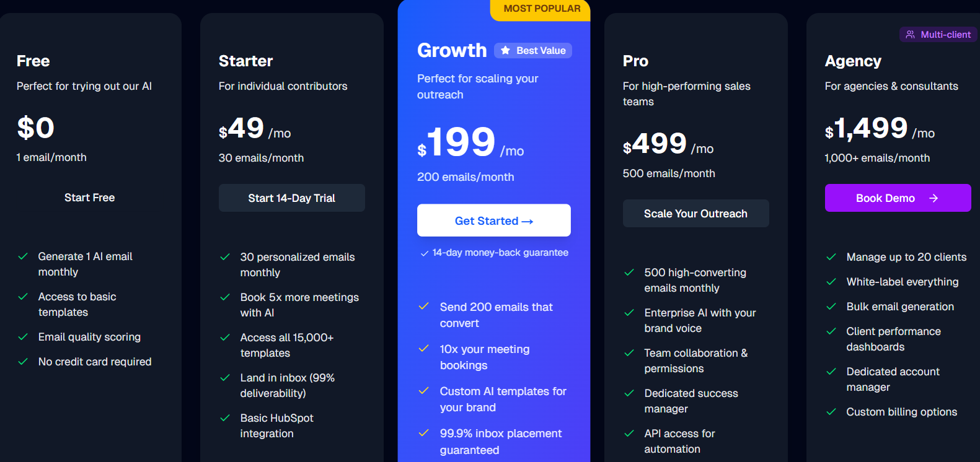Start the 14-Day Trial for Starter
The width and height of the screenshot is (980, 462).
(x=291, y=198)
